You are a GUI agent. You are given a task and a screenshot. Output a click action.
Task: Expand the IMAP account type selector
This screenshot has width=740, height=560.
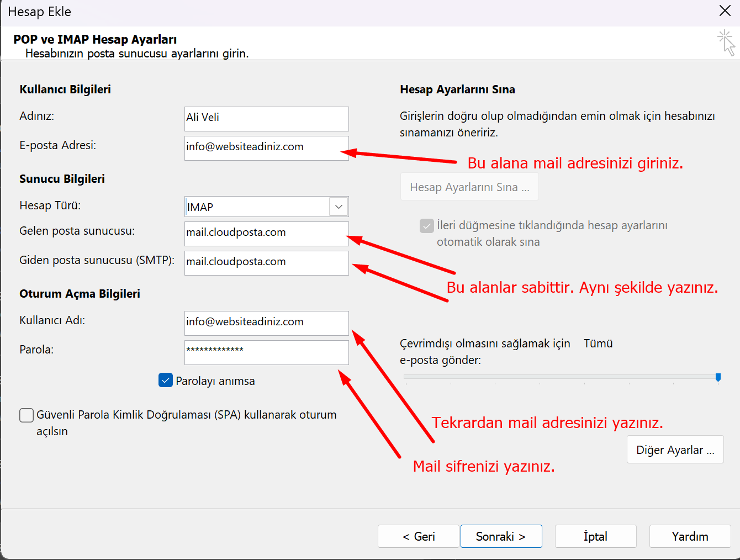[339, 206]
